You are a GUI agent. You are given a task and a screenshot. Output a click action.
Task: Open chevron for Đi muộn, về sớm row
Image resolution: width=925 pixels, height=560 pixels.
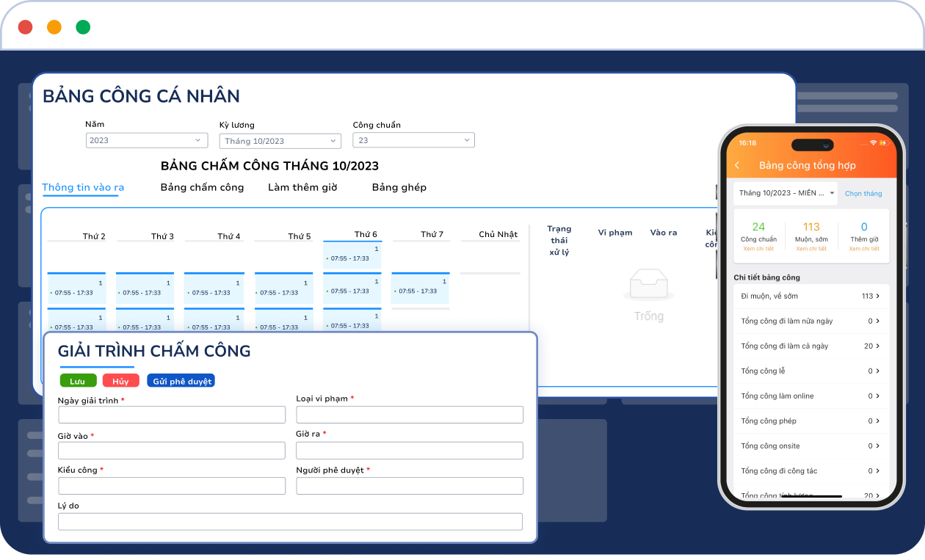coord(878,296)
